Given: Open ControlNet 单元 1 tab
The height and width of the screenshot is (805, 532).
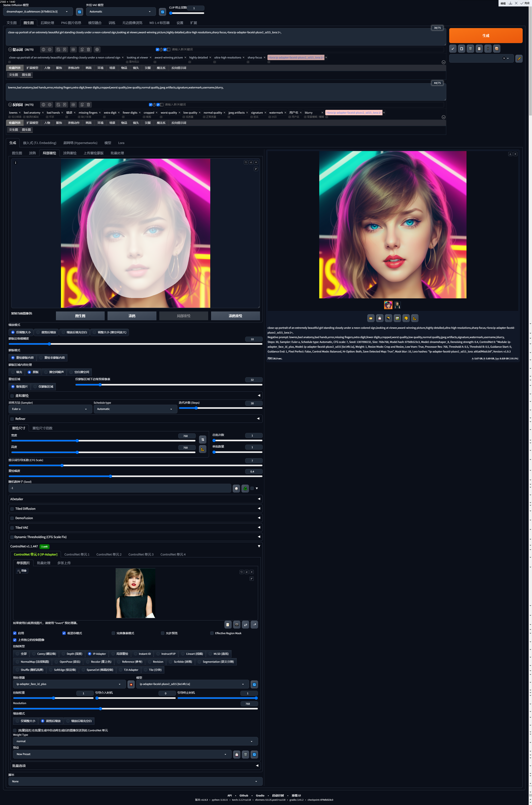Looking at the screenshot, I should point(77,554).
